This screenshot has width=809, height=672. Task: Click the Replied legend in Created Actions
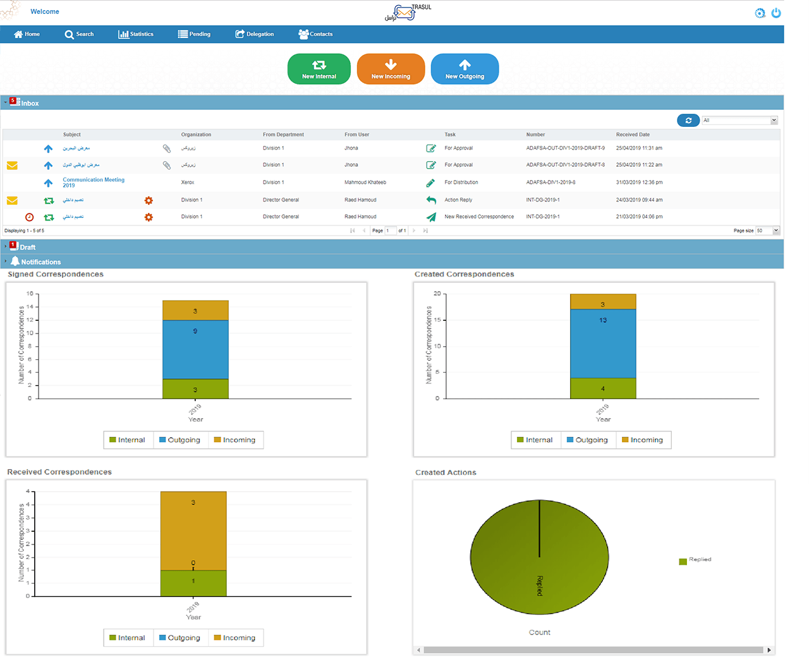tap(695, 560)
